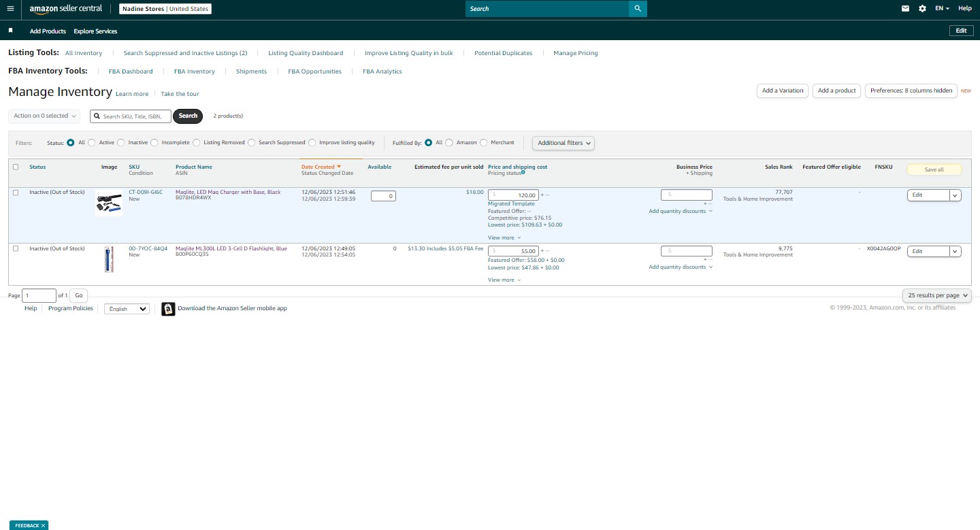
Task: Close the Feedback tab with the X
Action: (43, 526)
